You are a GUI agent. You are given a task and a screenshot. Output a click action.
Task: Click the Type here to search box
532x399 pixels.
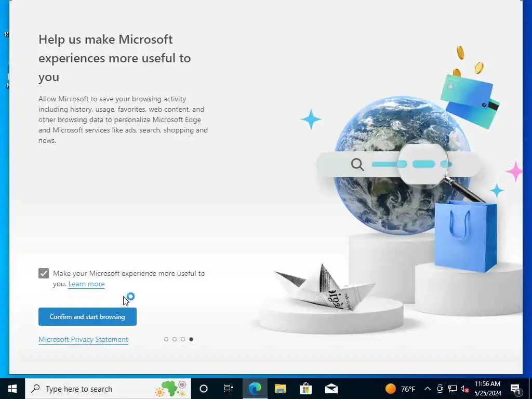108,389
